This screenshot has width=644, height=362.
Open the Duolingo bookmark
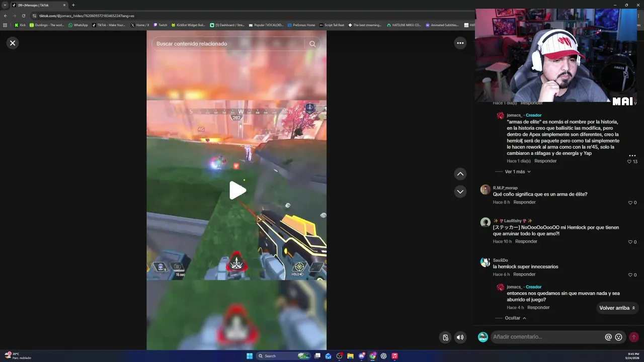(x=47, y=25)
